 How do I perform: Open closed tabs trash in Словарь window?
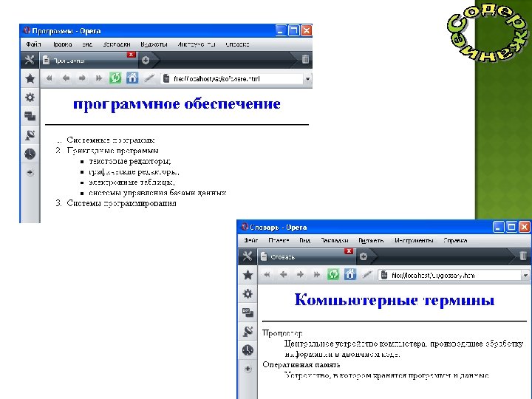click(523, 256)
